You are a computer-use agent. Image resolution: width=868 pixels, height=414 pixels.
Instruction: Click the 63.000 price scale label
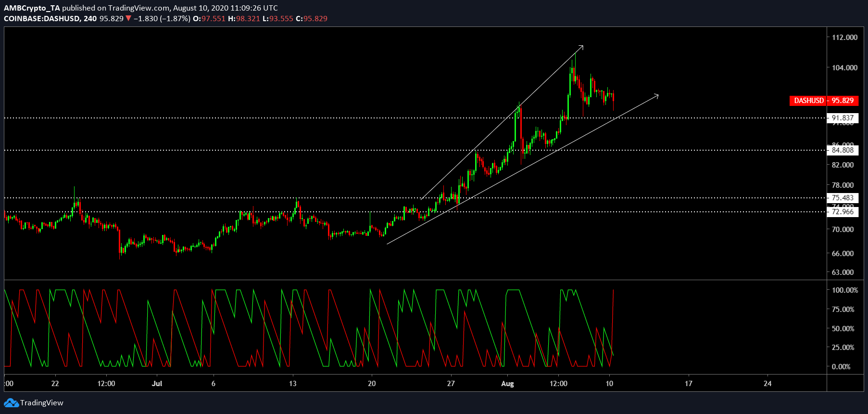[x=843, y=272]
